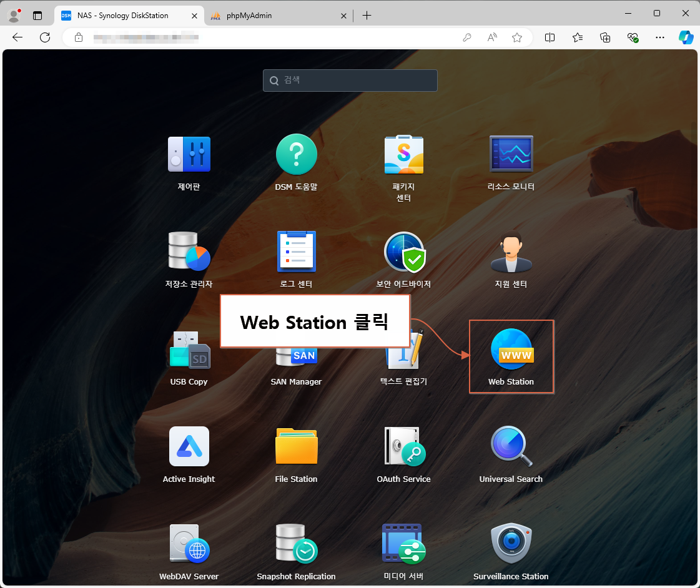Viewport: 700px width, 588px height.
Task: Open 텍스트 편집기 text editor
Action: (x=405, y=350)
